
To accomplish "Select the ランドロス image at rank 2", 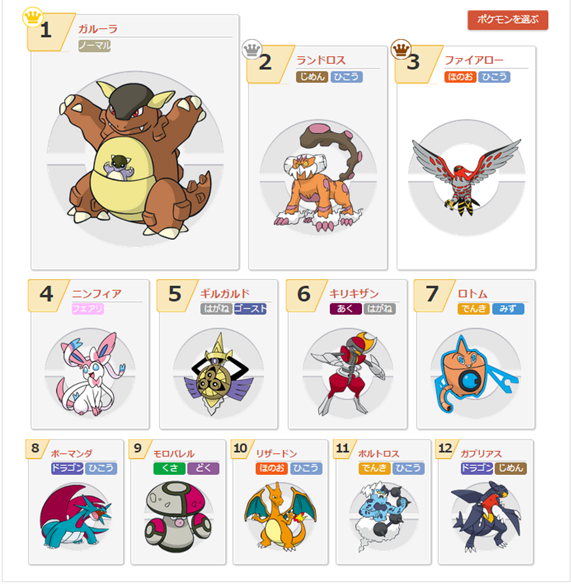I will tap(318, 178).
